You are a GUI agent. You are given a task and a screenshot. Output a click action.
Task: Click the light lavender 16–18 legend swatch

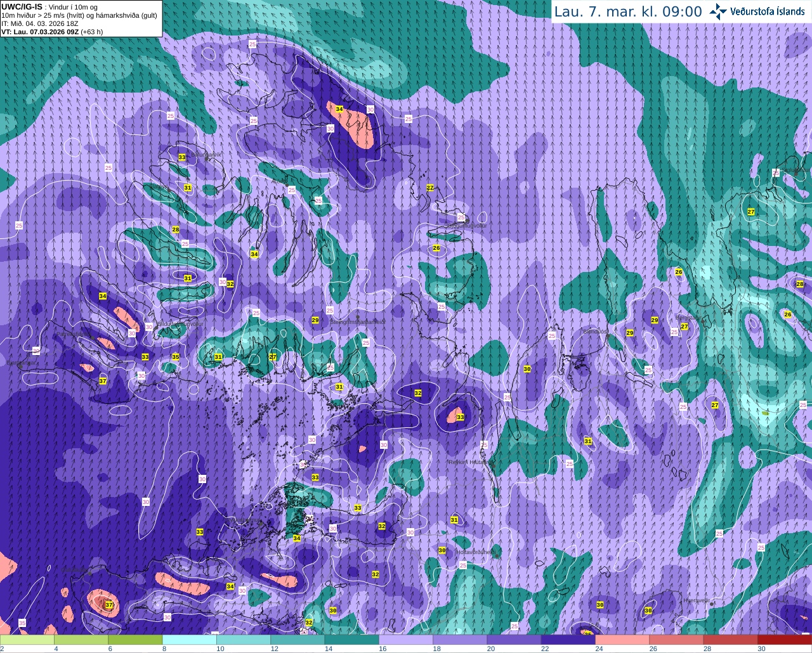[x=406, y=640]
